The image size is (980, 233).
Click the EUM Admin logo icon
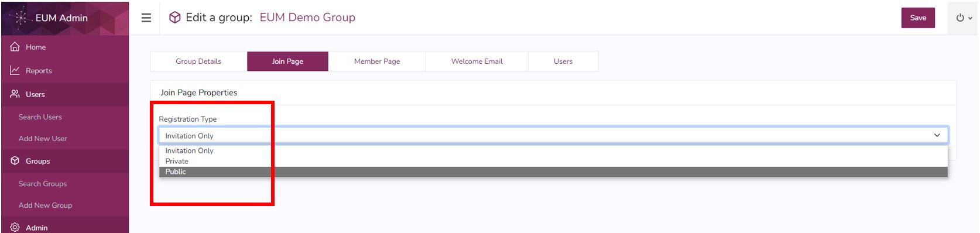pos(21,18)
